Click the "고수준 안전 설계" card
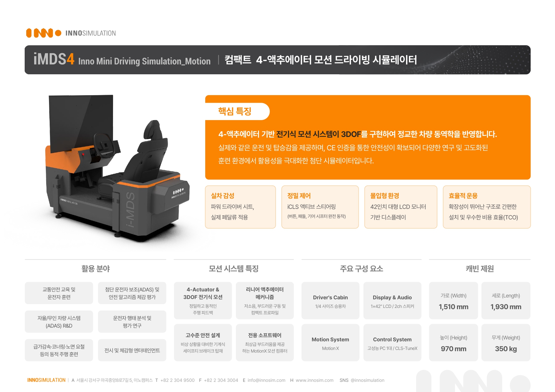This screenshot has height=392, width=555. [203, 343]
